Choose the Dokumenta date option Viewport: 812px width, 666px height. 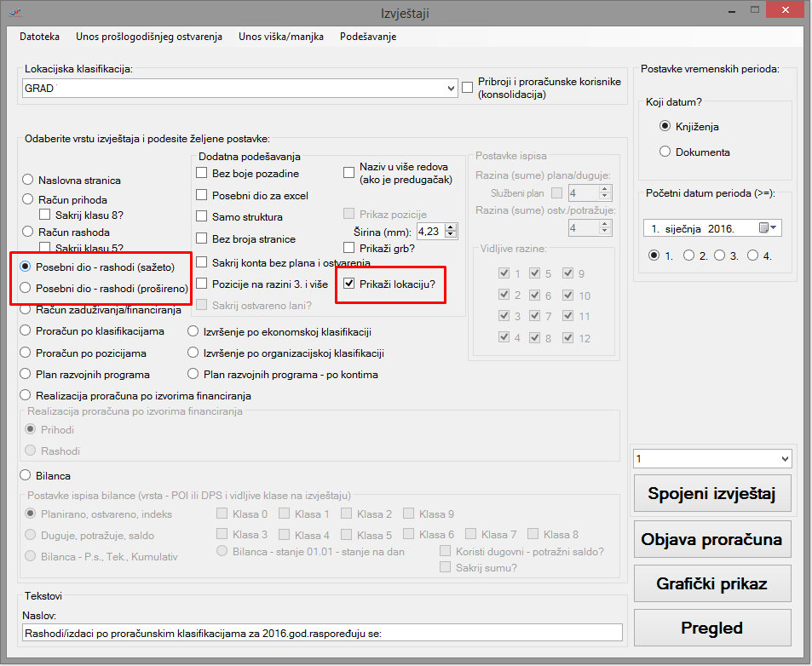tap(665, 152)
